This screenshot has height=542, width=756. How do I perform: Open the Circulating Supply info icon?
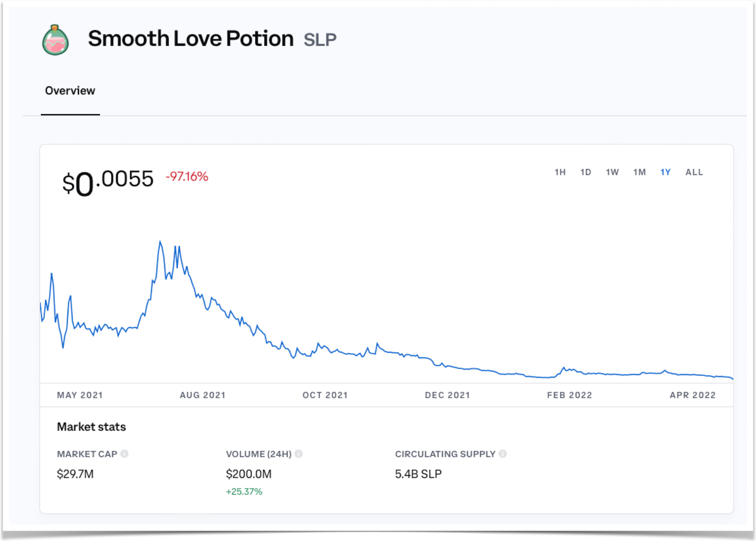click(x=503, y=454)
